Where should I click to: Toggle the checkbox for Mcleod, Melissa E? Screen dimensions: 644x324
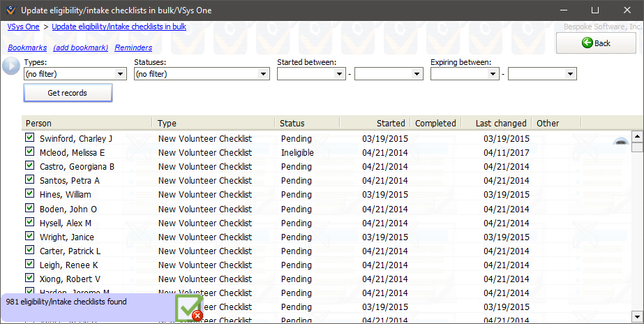coord(30,152)
